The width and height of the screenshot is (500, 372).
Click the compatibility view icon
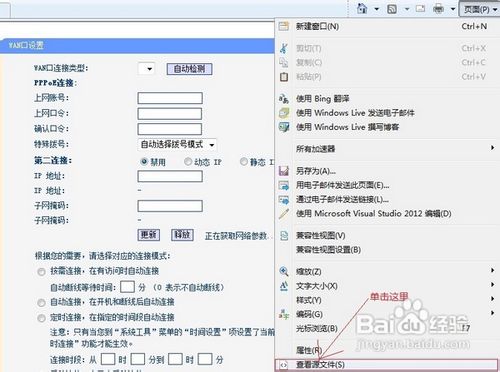point(284,236)
